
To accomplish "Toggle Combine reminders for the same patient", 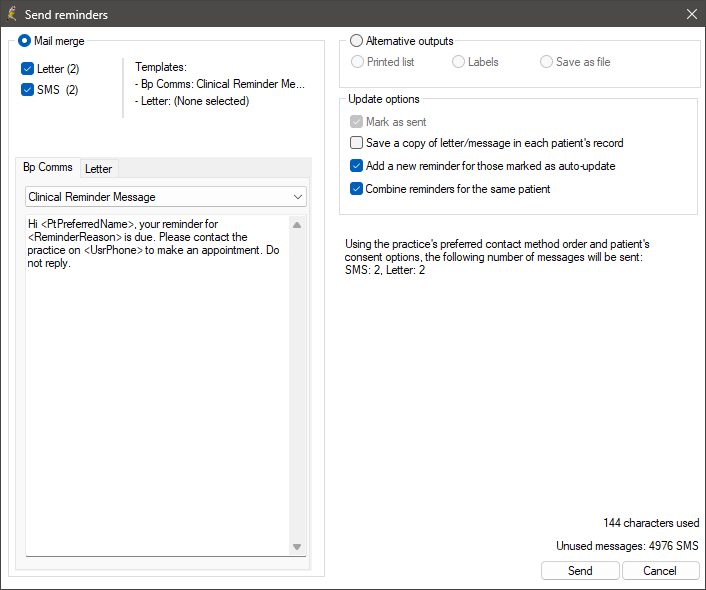I will tap(356, 189).
